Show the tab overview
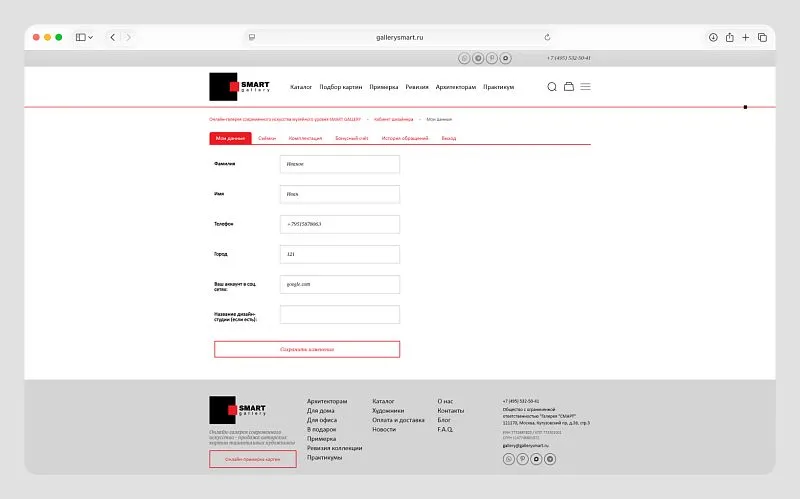The height and width of the screenshot is (499, 800). (x=762, y=37)
